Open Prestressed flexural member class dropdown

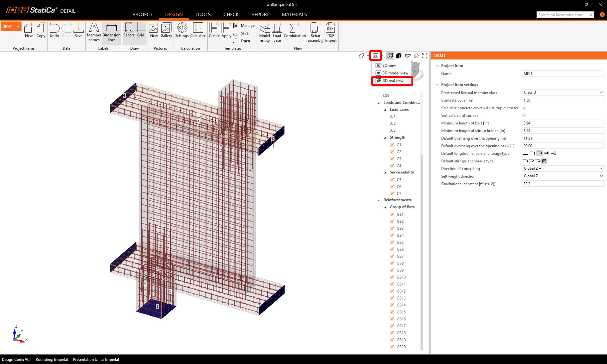562,93
